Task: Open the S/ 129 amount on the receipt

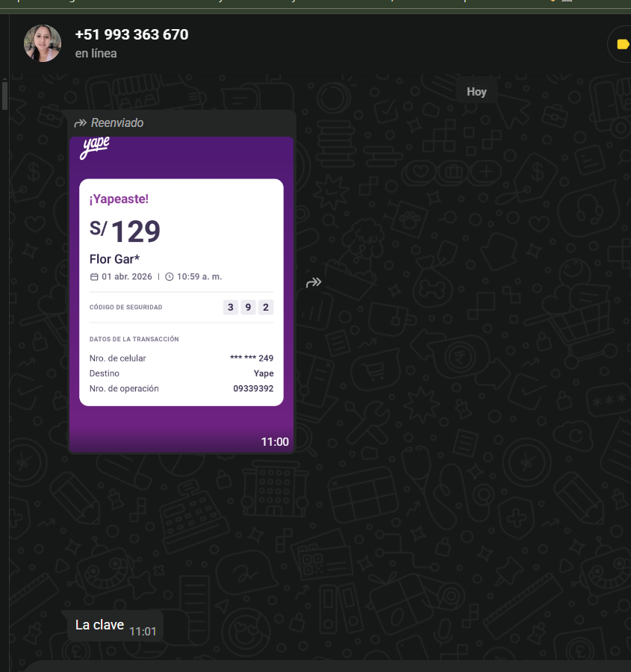Action: [125, 231]
